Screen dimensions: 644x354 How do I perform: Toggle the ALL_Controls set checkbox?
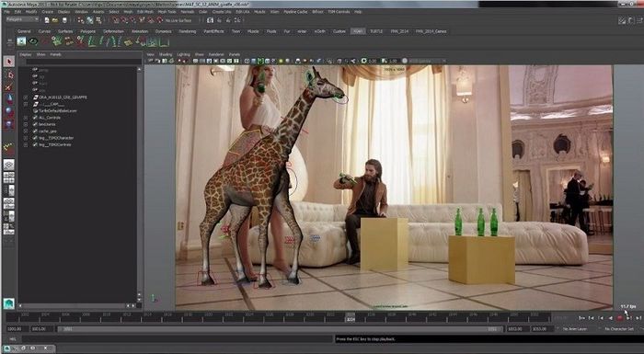[35, 118]
